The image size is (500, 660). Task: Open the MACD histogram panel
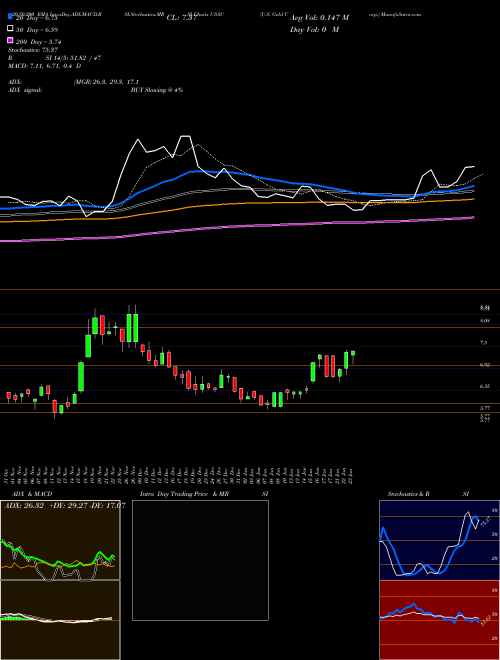60,620
